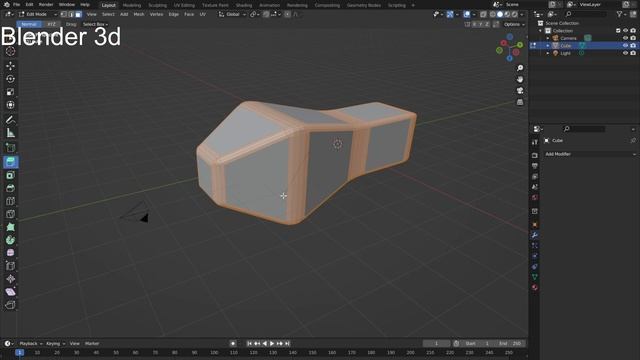Toggle auto keying record button
Viewport: 640px width, 360px height.
[x=233, y=344]
